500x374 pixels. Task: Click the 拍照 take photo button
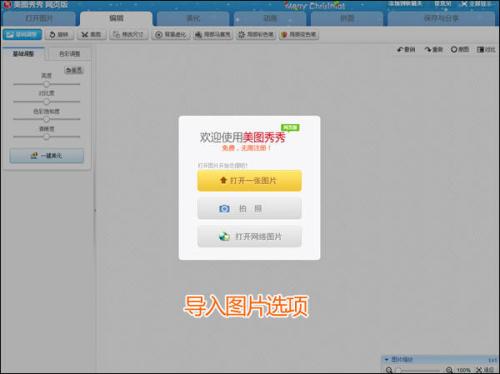pyautogui.click(x=249, y=209)
